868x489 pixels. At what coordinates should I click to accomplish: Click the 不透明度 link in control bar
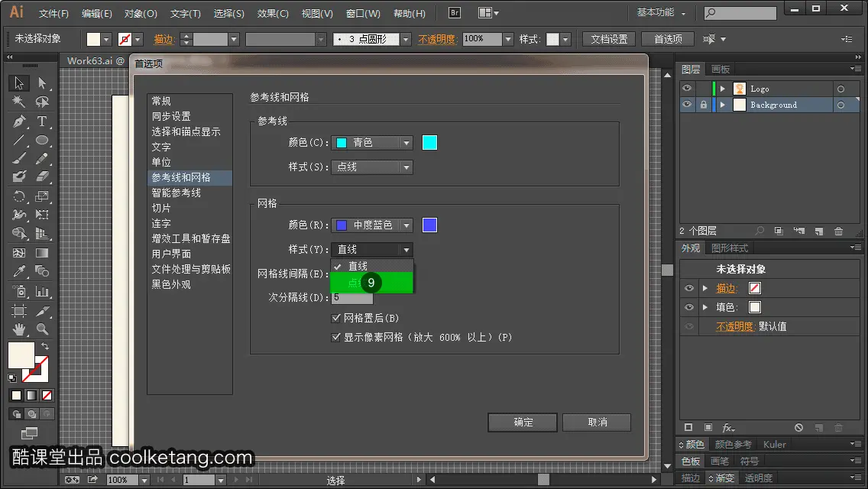click(436, 39)
